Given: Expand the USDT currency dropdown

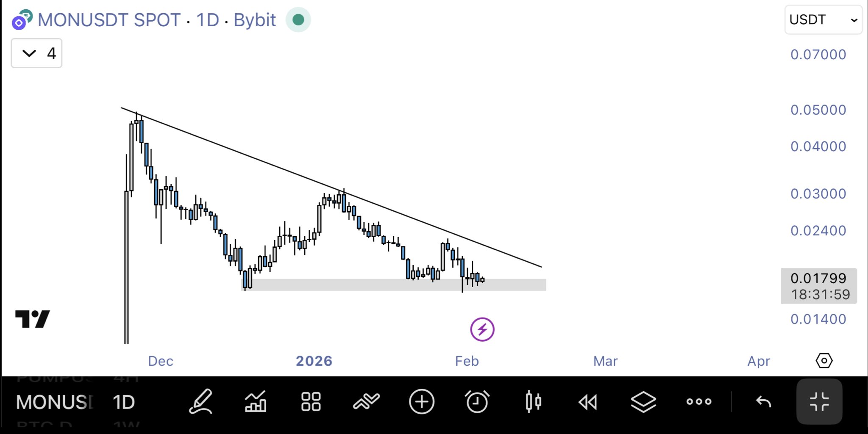Looking at the screenshot, I should click(823, 20).
